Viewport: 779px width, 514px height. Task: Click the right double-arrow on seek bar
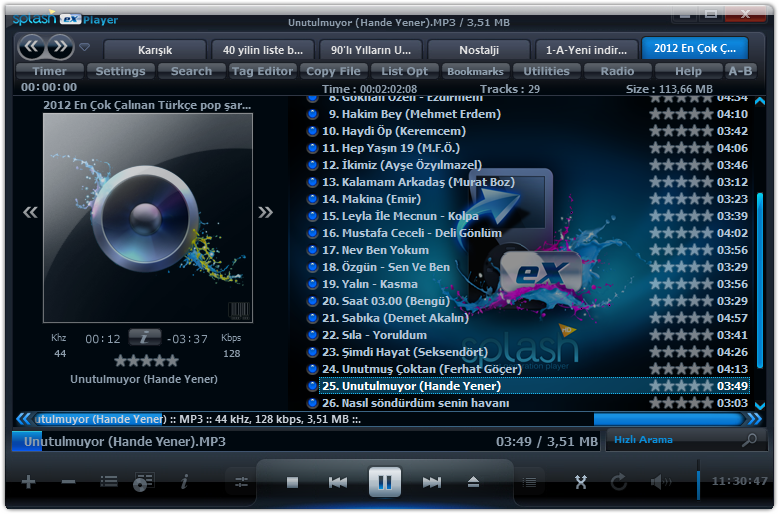[x=755, y=419]
